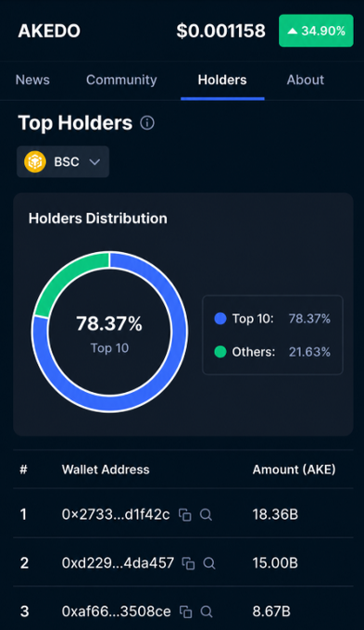364x630 pixels.
Task: Select the Holders tab
Action: (222, 80)
